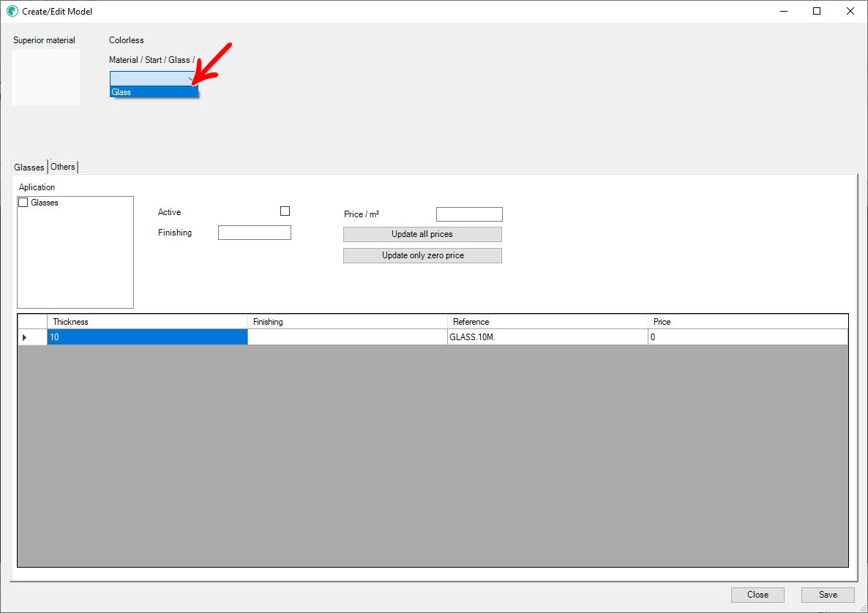Close the dialog with the Close button
Image resolution: width=868 pixels, height=613 pixels.
tap(757, 594)
